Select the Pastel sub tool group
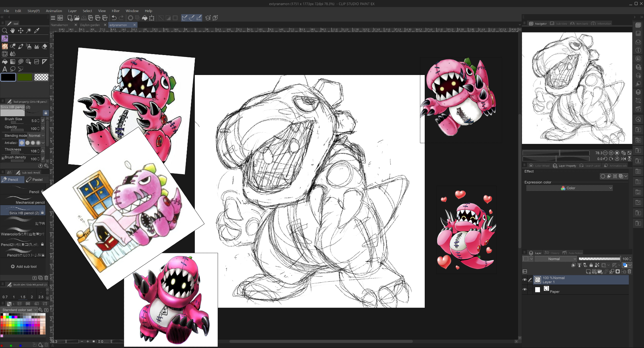Viewport: 644px width, 348px height. coord(34,180)
